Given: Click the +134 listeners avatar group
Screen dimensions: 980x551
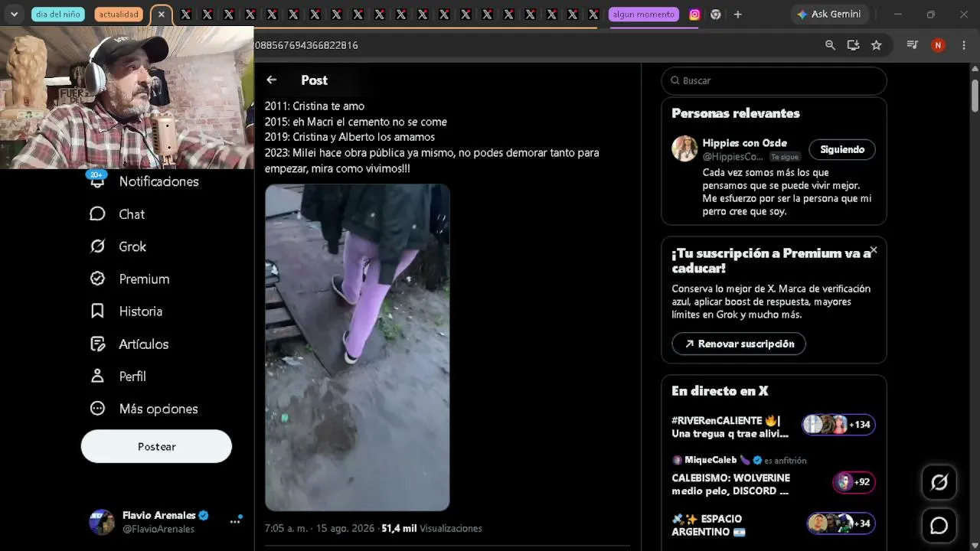Looking at the screenshot, I should [838, 425].
